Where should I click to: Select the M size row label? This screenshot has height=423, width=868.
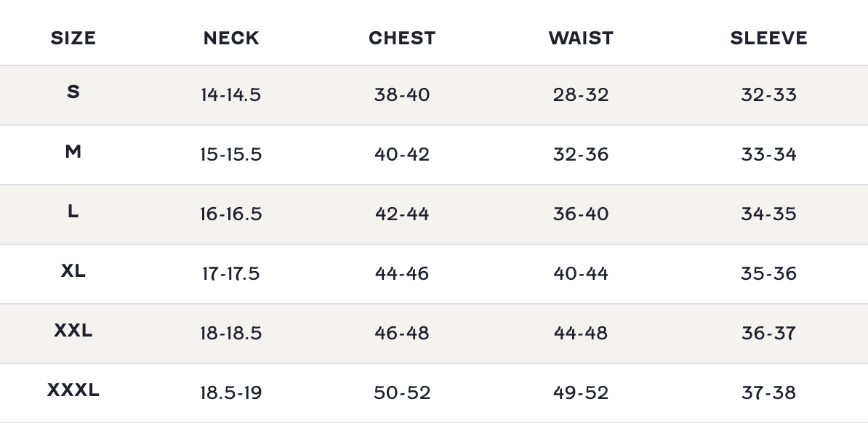click(x=73, y=152)
